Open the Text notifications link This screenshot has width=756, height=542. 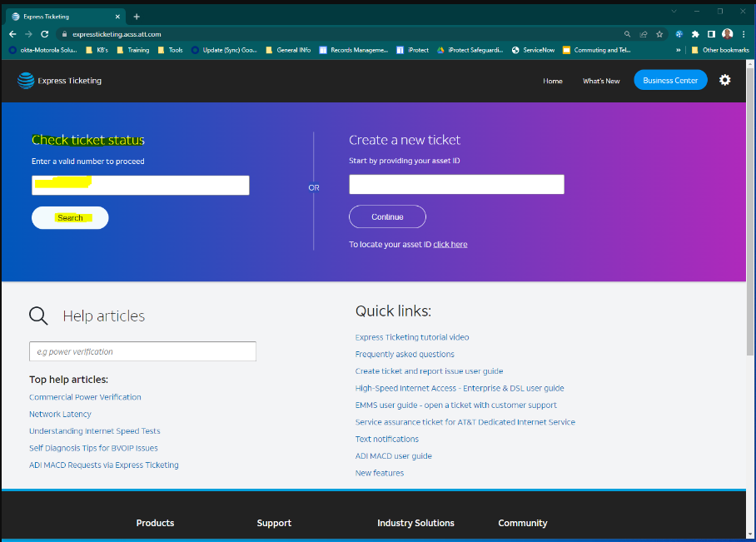(387, 440)
